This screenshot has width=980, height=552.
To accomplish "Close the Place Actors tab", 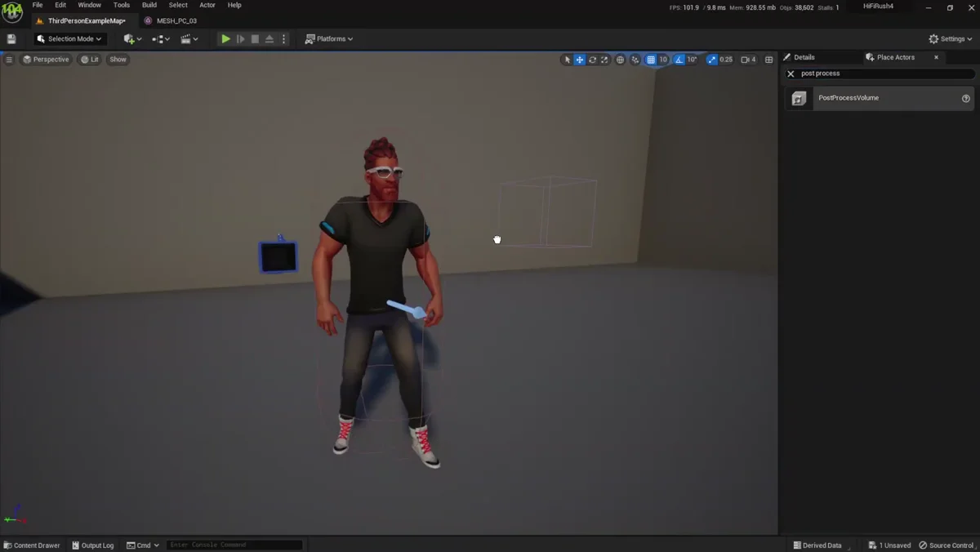I will coord(936,57).
